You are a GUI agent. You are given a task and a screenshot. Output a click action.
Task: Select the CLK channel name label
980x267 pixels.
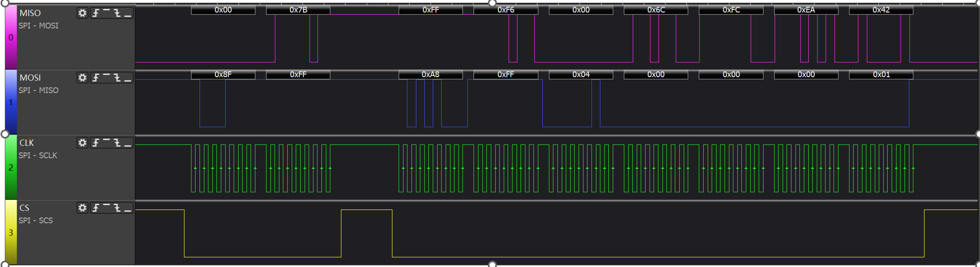click(27, 143)
